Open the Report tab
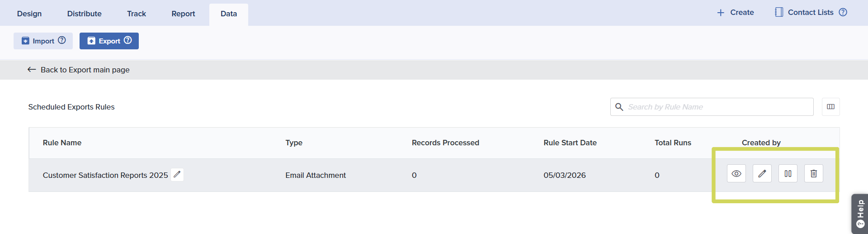Image resolution: width=868 pixels, height=234 pixels. coord(183,14)
